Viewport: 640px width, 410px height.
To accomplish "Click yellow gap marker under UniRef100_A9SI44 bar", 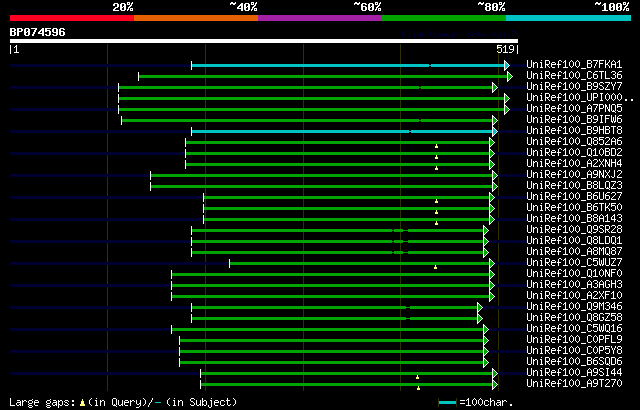I will 418,377.
